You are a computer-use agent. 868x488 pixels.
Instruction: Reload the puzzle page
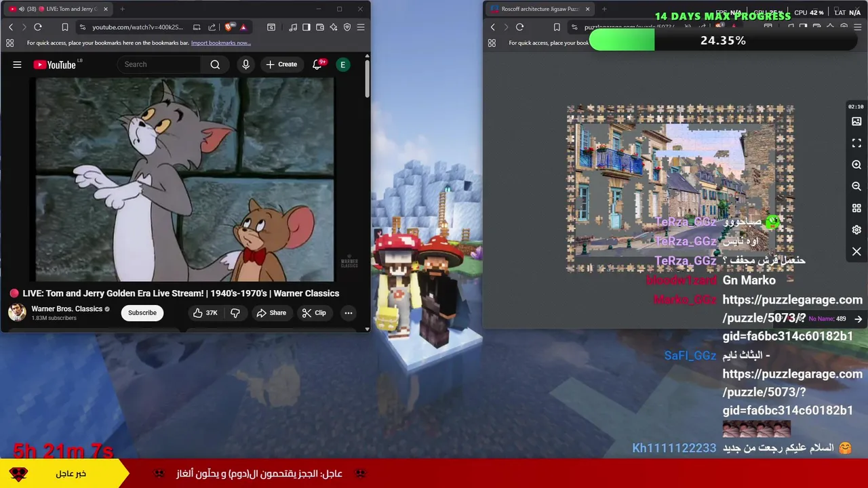click(519, 27)
